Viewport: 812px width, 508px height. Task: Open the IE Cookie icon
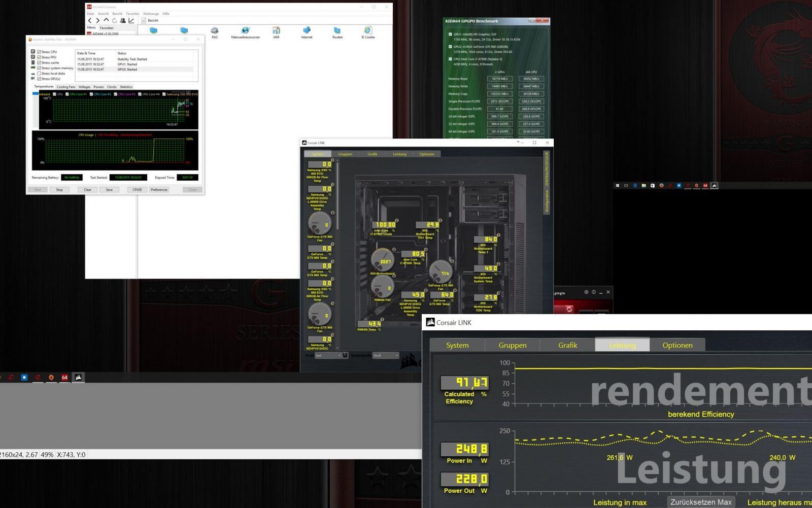tap(368, 33)
